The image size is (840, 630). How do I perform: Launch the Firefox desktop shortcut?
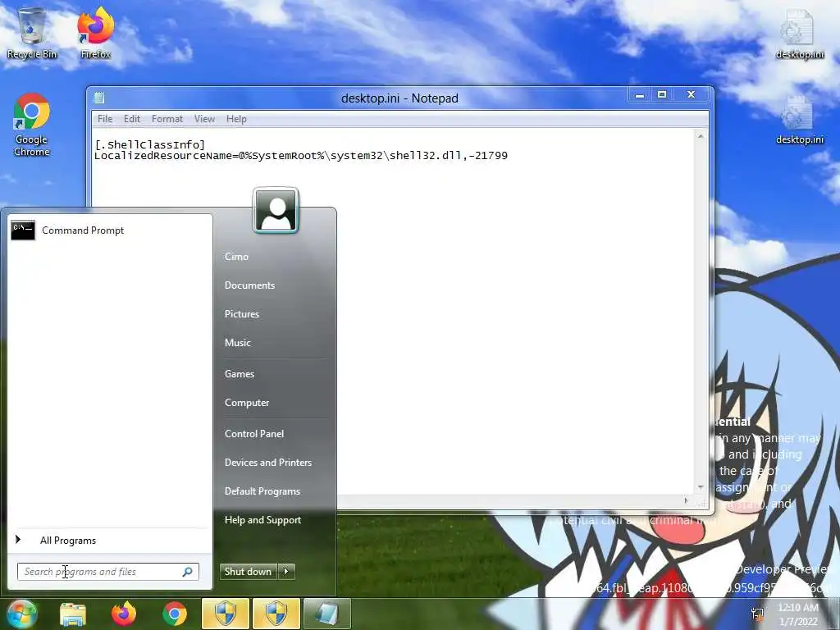[95, 33]
